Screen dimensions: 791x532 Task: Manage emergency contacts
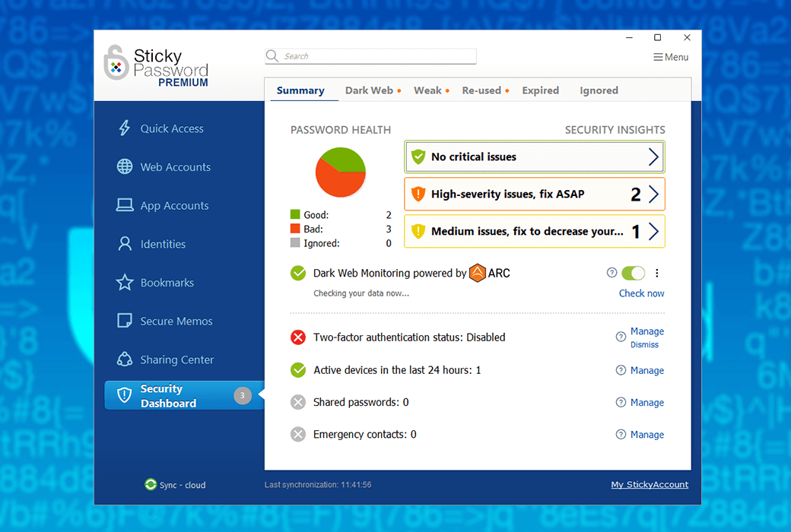(647, 434)
